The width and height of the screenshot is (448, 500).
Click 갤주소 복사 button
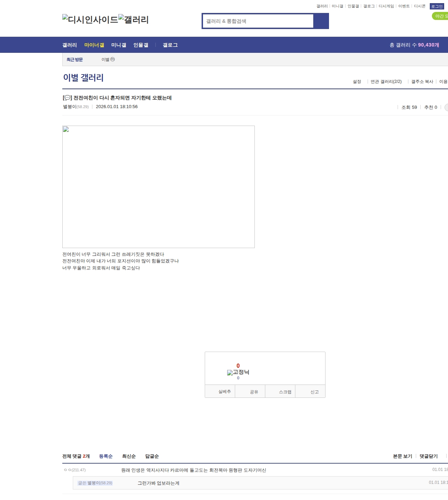[x=422, y=82]
